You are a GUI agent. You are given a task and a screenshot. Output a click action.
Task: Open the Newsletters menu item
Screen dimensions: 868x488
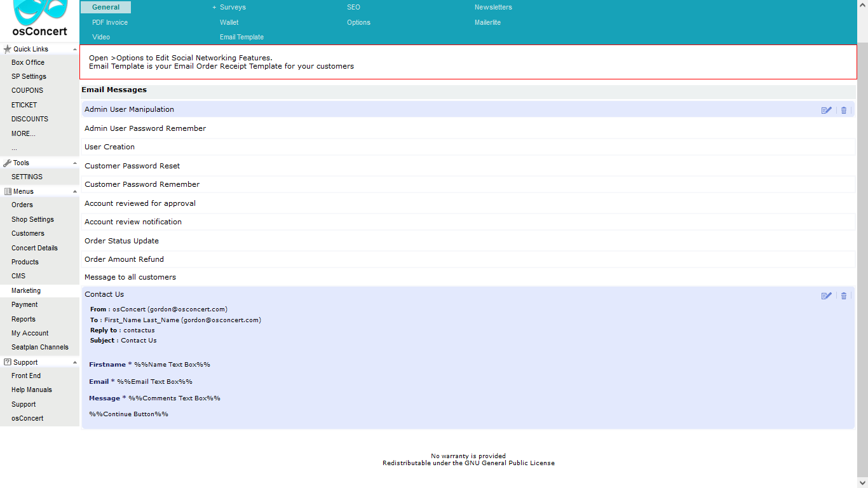[493, 8]
